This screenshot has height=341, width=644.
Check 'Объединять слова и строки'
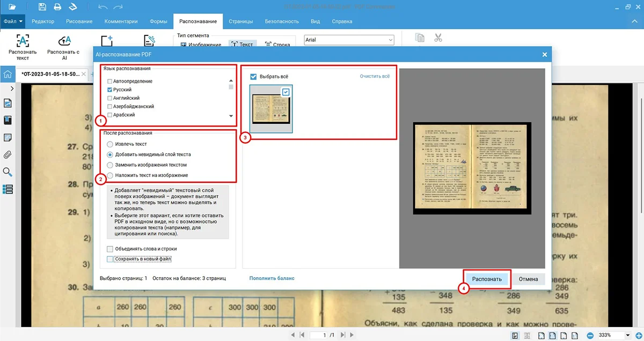click(x=110, y=249)
